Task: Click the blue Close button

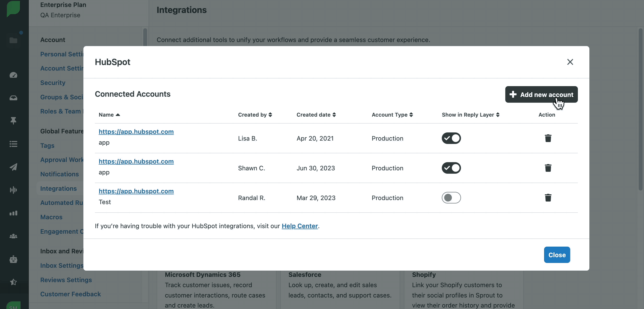Action: coord(557,255)
